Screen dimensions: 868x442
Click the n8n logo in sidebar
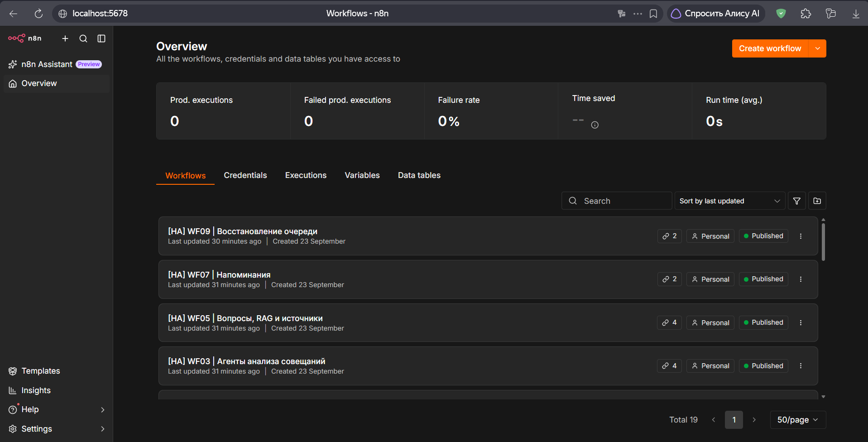pos(25,38)
